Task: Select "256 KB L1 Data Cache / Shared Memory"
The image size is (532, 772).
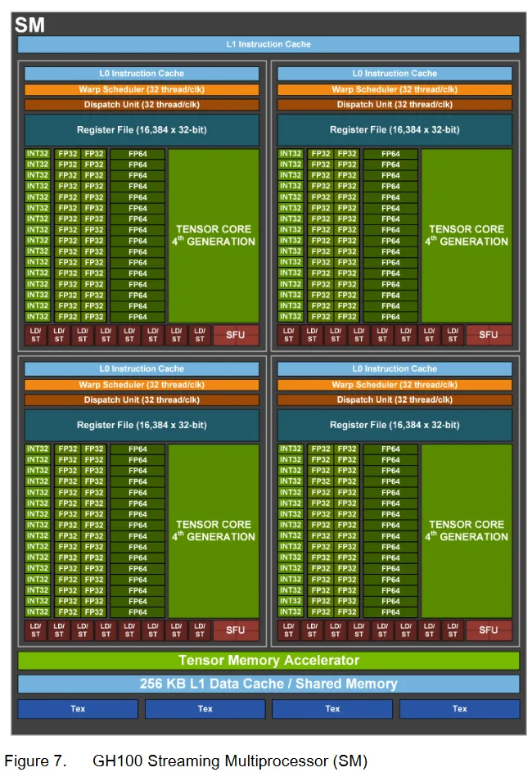Action: click(x=268, y=684)
